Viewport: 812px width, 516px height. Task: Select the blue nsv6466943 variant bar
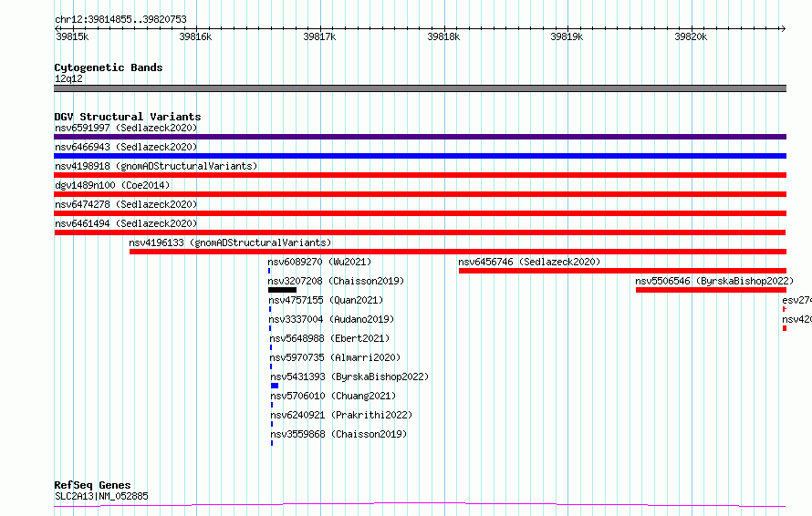click(x=420, y=156)
